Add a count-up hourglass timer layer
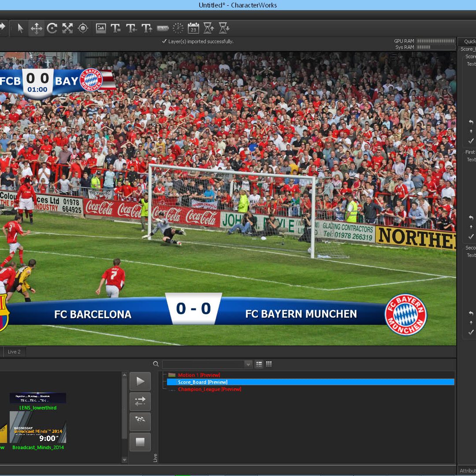The height and width of the screenshot is (476, 476). [x=209, y=28]
